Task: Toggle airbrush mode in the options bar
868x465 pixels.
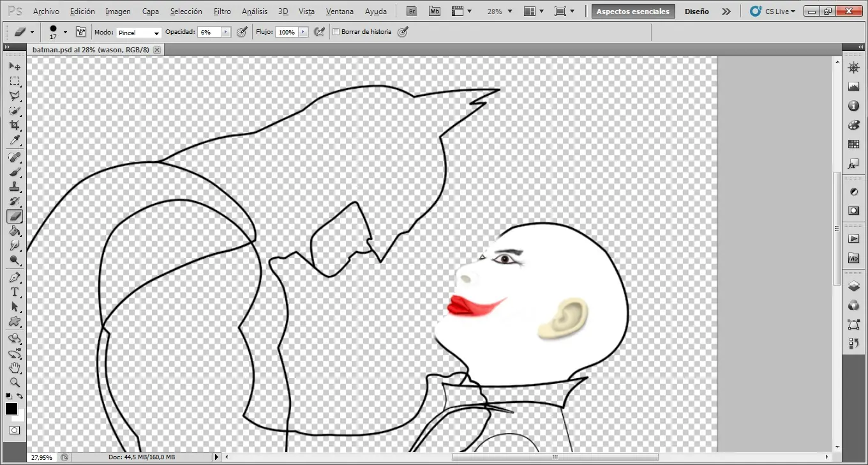Action: pyautogui.click(x=320, y=31)
